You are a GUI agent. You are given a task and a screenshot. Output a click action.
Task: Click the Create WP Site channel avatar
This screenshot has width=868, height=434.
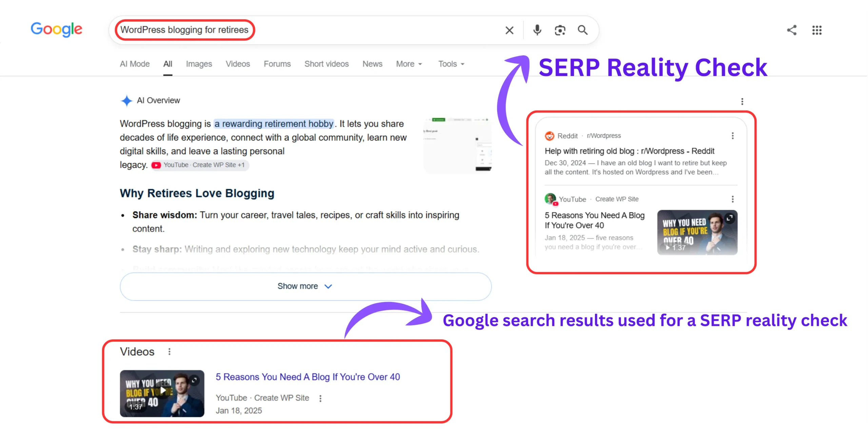pyautogui.click(x=551, y=199)
